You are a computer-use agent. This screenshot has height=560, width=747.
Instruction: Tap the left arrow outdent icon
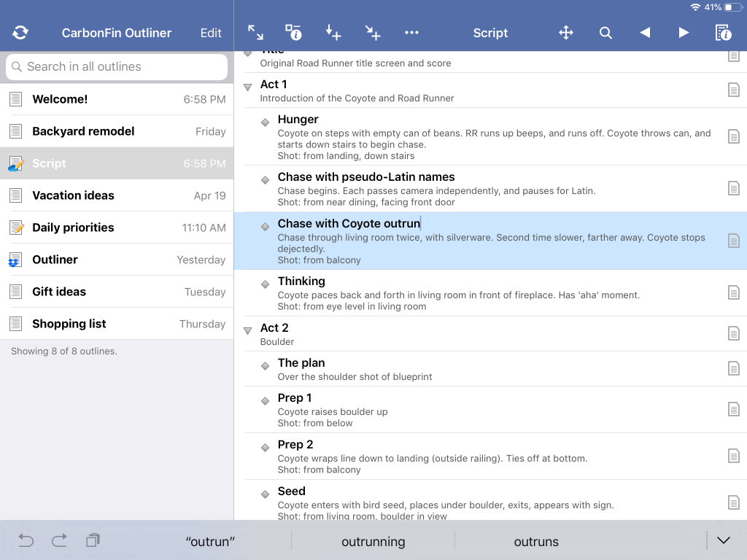(x=645, y=32)
